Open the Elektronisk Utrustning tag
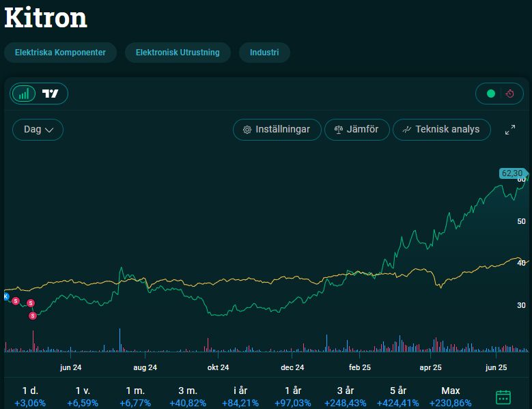The width and height of the screenshot is (532, 409). (x=178, y=53)
